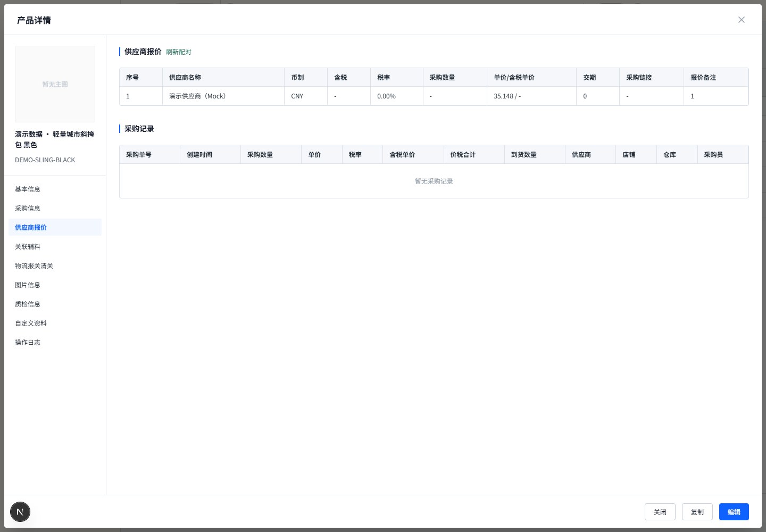Click the 采购单号 column header
This screenshot has height=532, width=766.
tap(150, 155)
